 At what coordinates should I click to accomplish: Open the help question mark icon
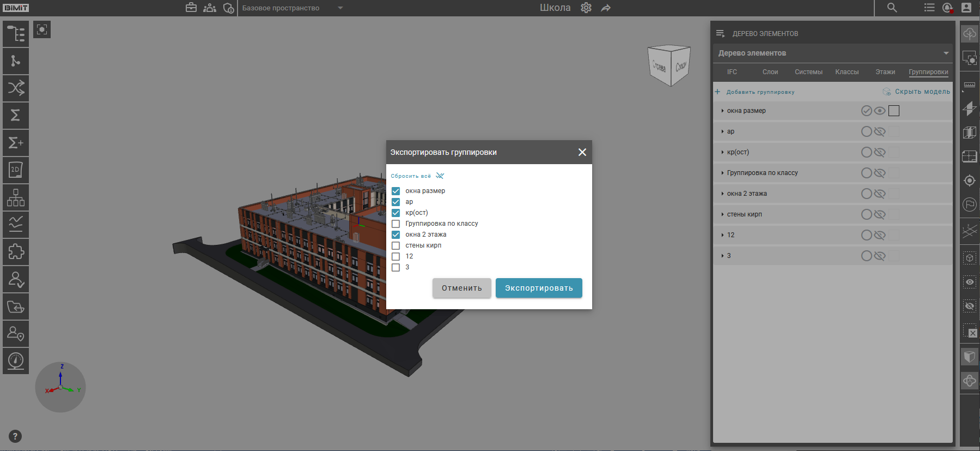coord(15,436)
